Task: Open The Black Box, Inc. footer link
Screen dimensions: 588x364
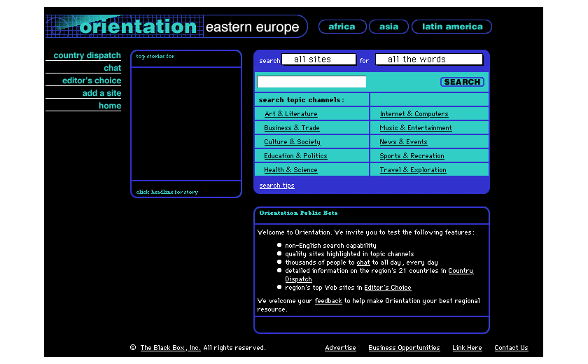Action: tap(170, 348)
